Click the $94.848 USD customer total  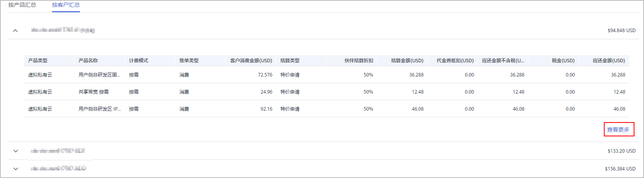[621, 31]
